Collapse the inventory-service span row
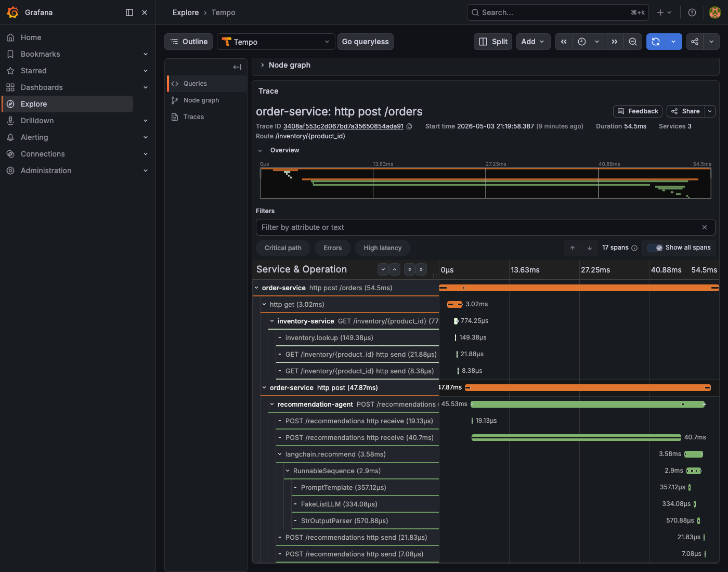This screenshot has width=728, height=572. (x=272, y=321)
